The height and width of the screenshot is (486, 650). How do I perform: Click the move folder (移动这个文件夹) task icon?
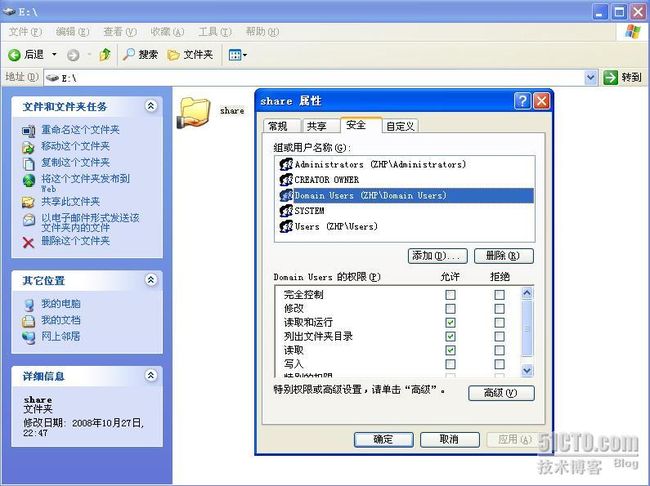(28, 147)
